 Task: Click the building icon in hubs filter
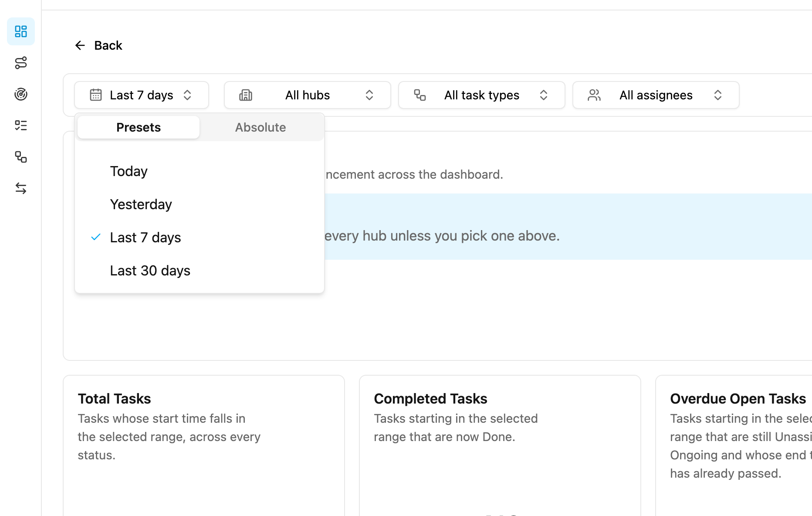pos(246,95)
